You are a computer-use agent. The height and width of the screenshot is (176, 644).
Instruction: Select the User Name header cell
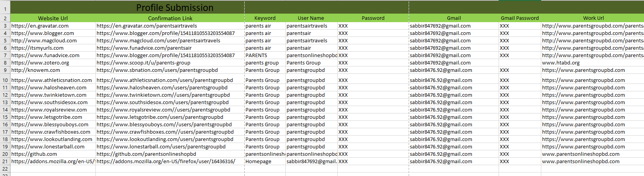[311, 18]
